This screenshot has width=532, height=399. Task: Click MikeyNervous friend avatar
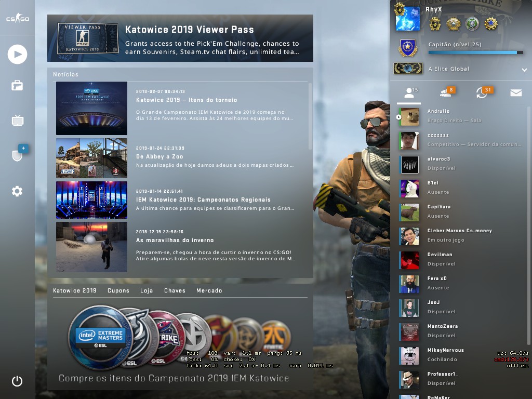pyautogui.click(x=409, y=356)
